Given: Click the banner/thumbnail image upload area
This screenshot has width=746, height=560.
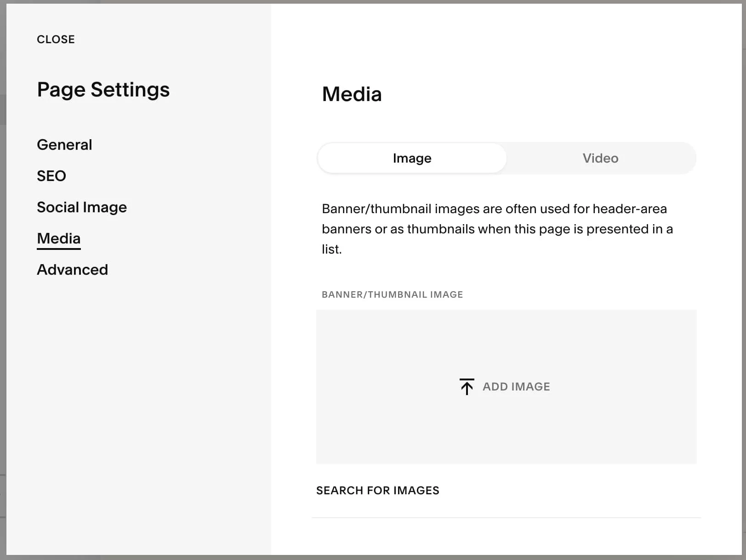Looking at the screenshot, I should 507,386.
